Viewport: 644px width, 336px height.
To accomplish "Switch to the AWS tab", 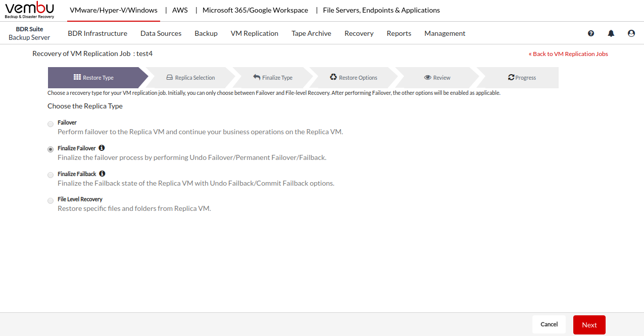I will coord(180,10).
